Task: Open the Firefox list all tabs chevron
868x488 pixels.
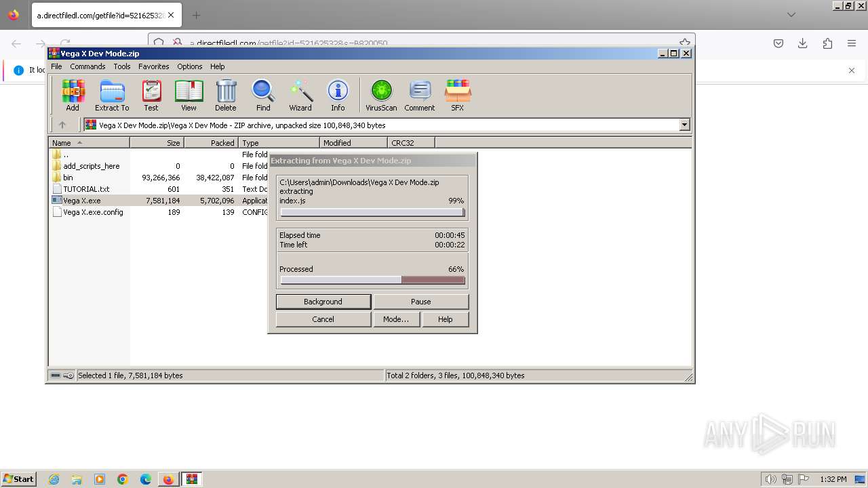Action: pyautogui.click(x=791, y=15)
